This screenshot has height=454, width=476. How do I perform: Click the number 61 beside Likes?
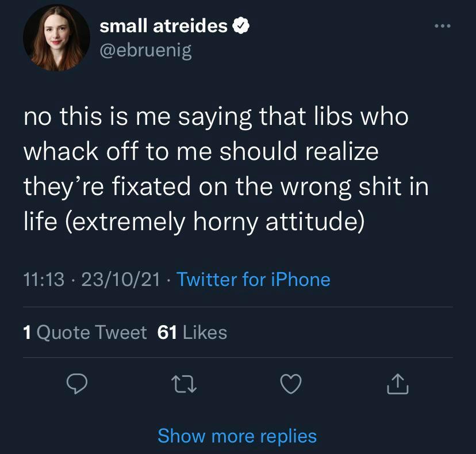click(167, 333)
